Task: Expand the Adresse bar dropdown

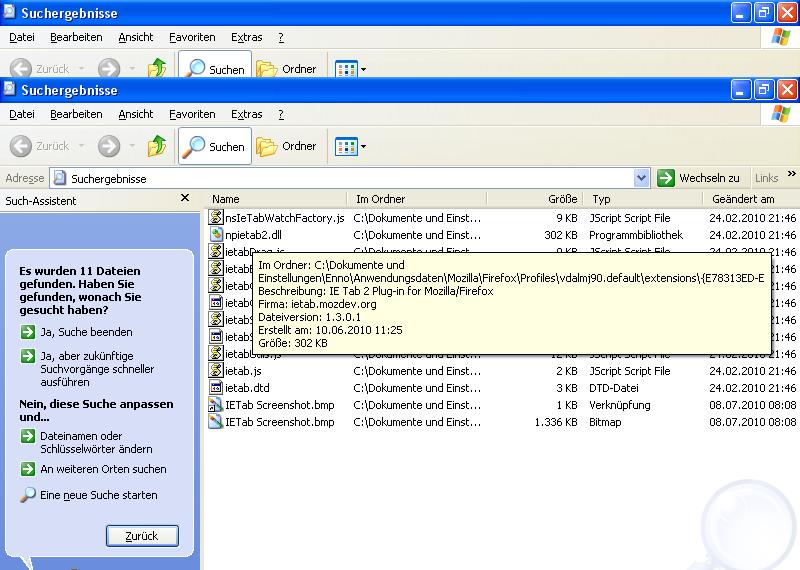Action: (x=641, y=178)
